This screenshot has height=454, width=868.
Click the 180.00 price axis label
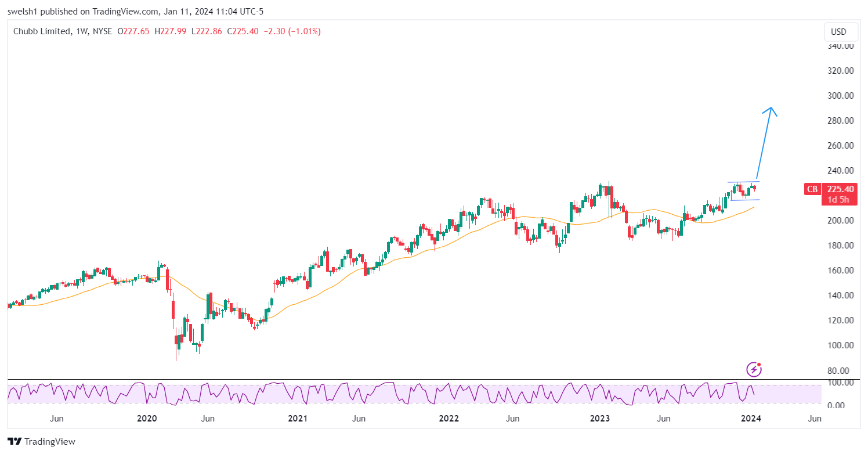841,246
